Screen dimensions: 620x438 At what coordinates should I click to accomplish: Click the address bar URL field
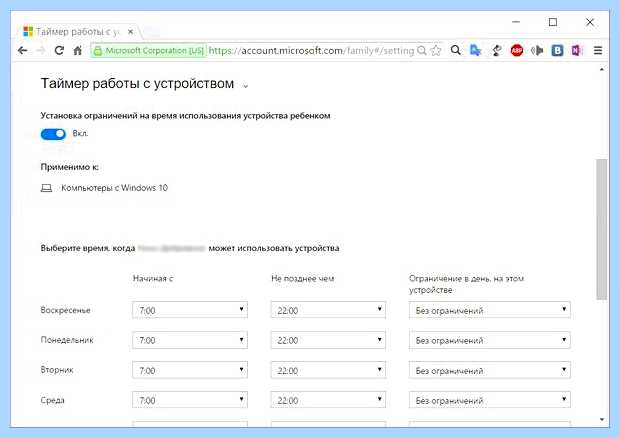pos(311,51)
